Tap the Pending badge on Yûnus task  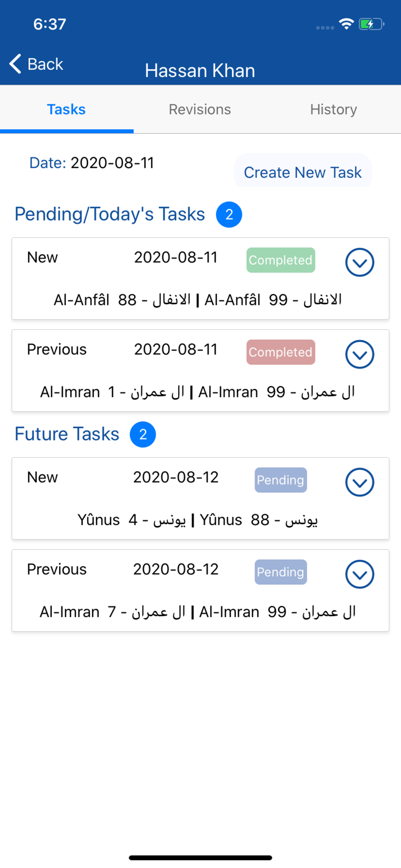[x=281, y=480]
